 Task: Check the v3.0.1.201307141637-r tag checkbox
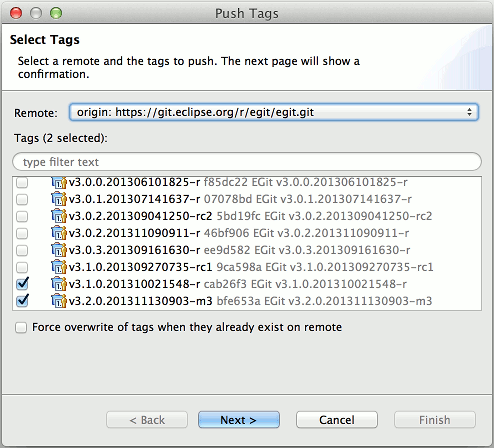22,199
